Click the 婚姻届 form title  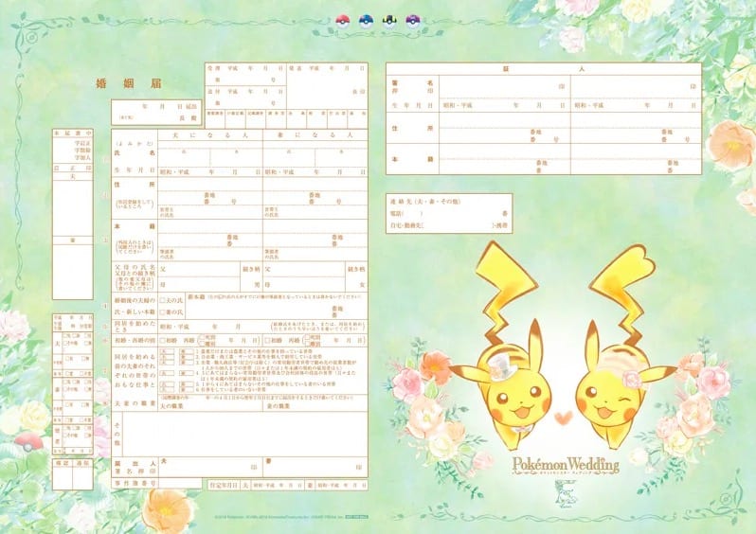[x=142, y=83]
